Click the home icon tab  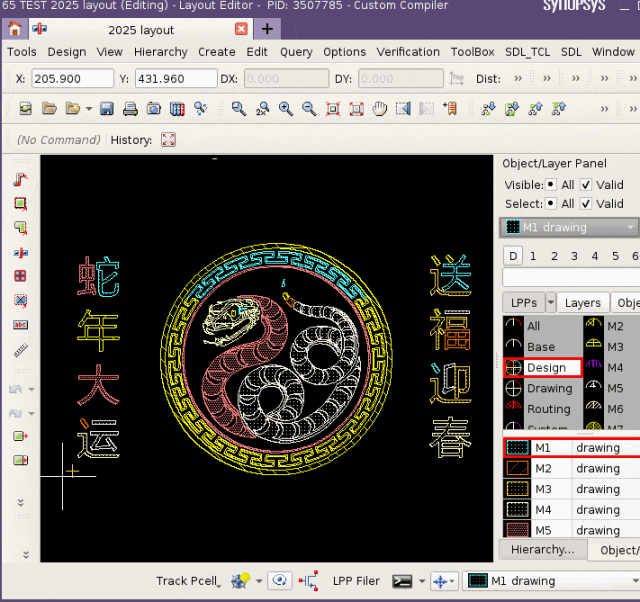[x=15, y=29]
